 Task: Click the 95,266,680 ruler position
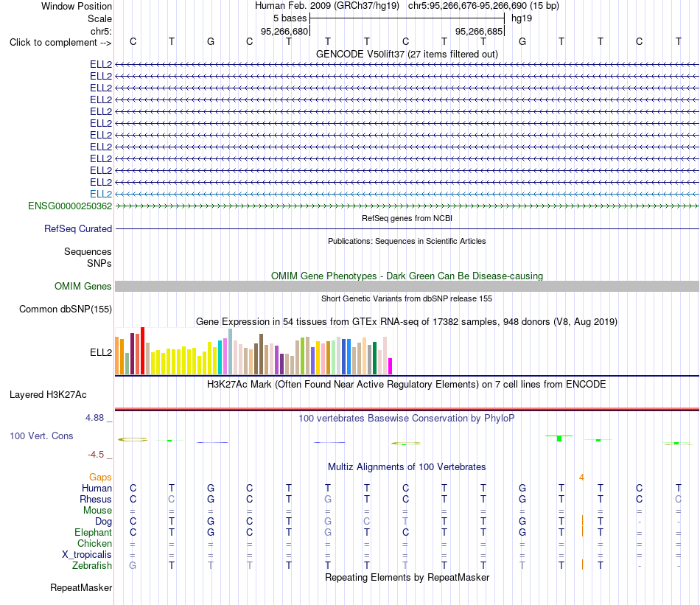click(284, 31)
